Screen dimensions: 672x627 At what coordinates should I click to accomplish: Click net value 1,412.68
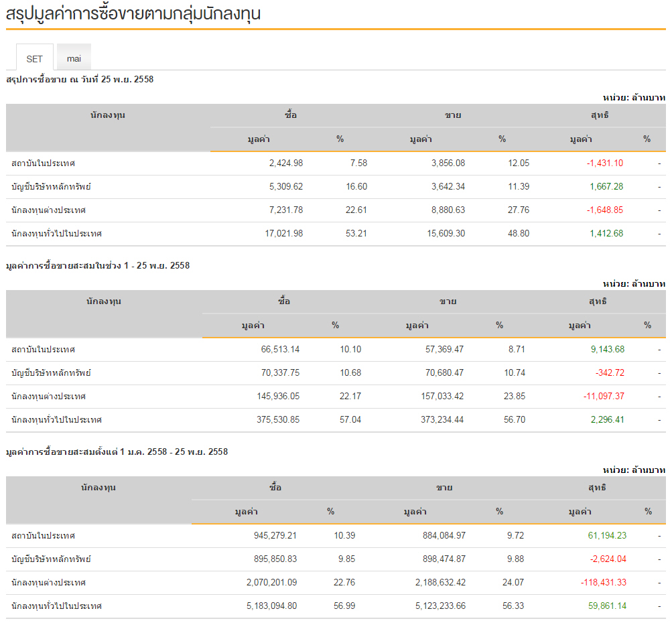click(x=606, y=234)
